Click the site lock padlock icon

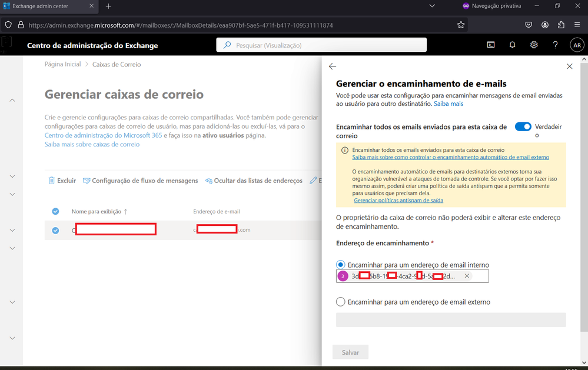tap(21, 25)
